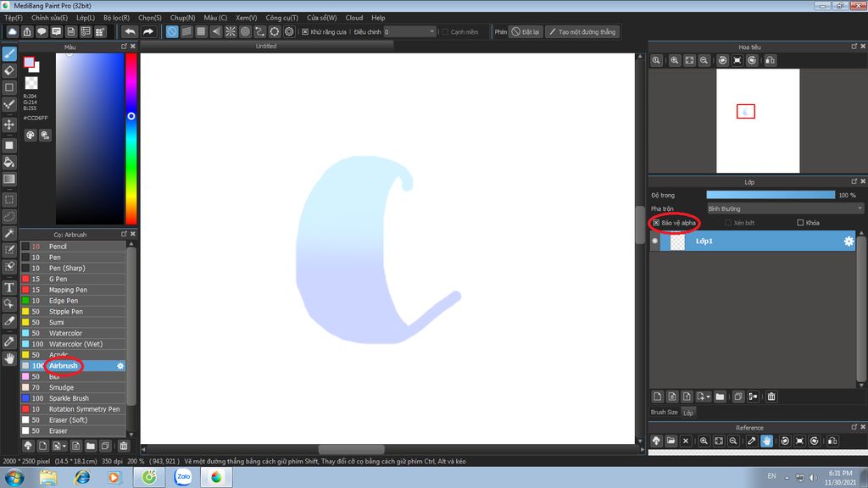
Task: Click the foreground color swatch
Action: click(29, 63)
